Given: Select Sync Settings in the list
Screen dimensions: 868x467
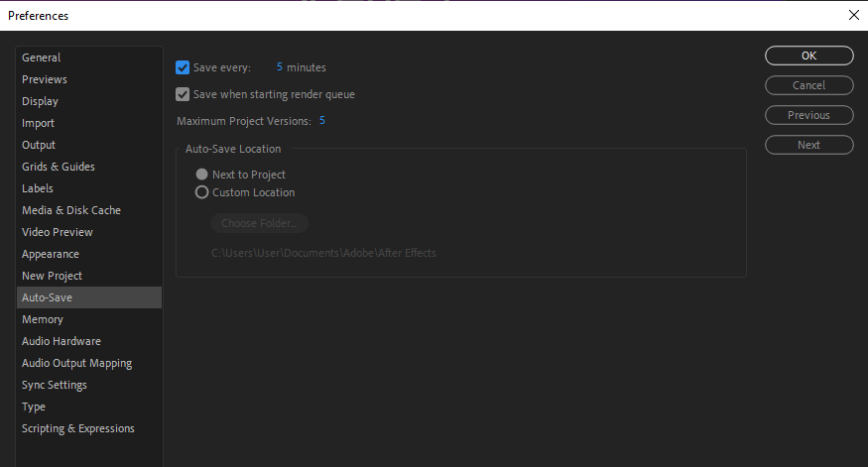Looking at the screenshot, I should 88,385.
